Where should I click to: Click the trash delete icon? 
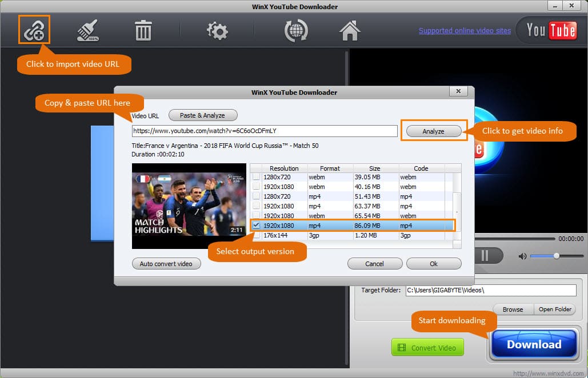(143, 31)
